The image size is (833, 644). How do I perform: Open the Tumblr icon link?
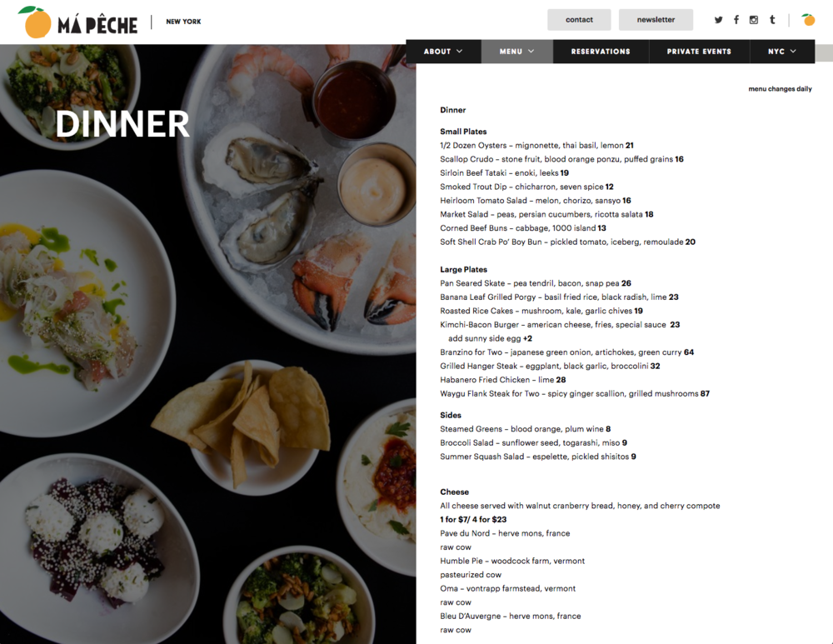click(772, 20)
